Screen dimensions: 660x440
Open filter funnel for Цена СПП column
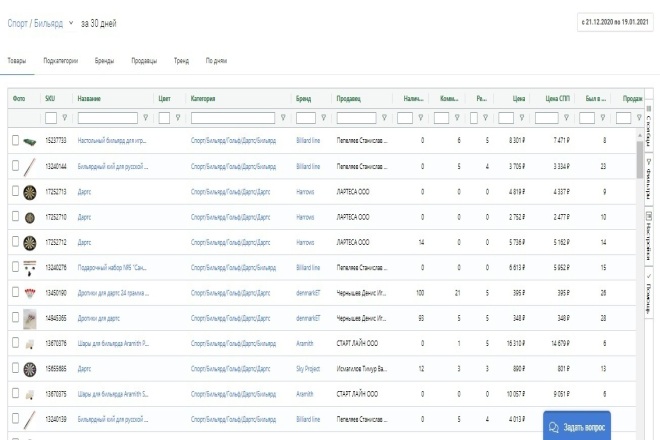(566, 118)
